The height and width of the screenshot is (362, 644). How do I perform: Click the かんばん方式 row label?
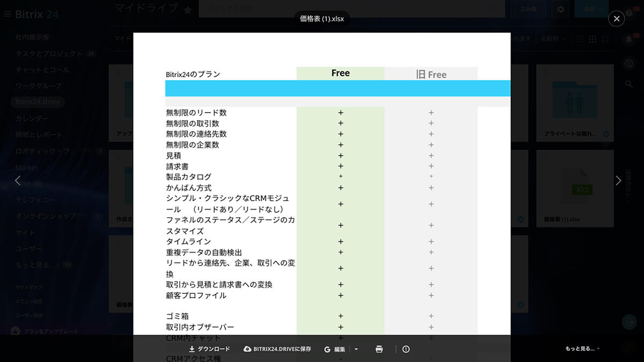[189, 188]
